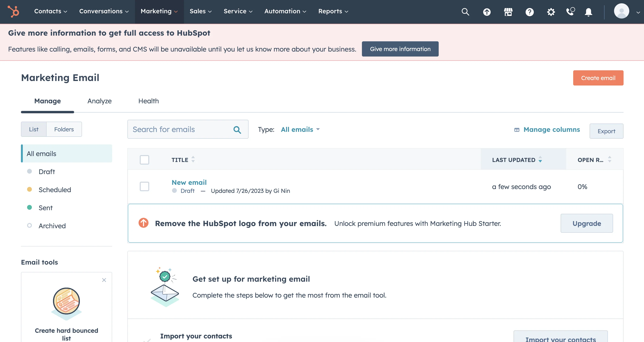Click the Export button
This screenshot has height=342, width=644.
point(606,131)
